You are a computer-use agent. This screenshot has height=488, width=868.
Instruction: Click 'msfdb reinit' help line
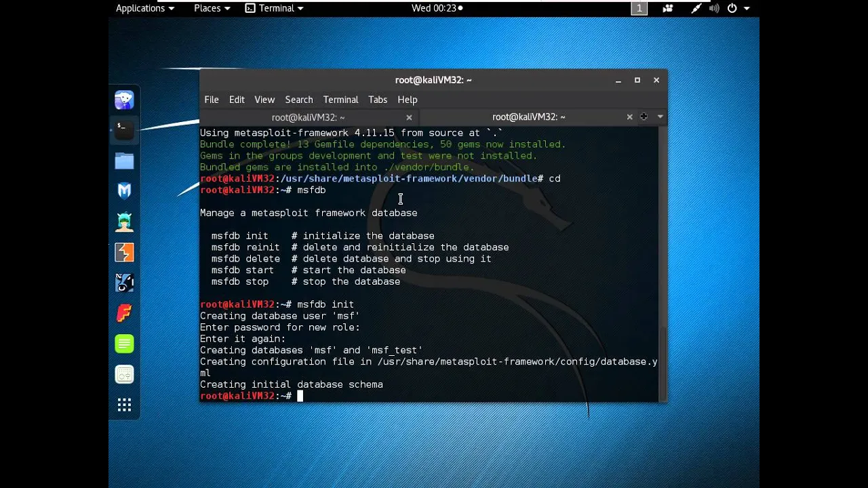tap(360, 247)
